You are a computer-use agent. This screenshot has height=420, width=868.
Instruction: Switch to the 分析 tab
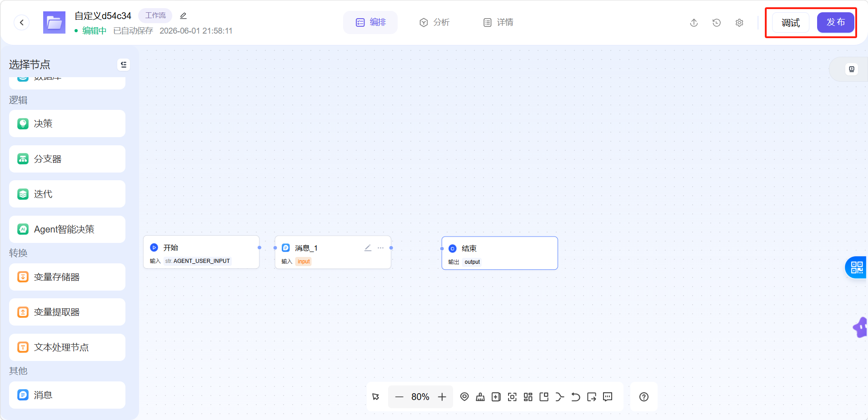tap(434, 22)
